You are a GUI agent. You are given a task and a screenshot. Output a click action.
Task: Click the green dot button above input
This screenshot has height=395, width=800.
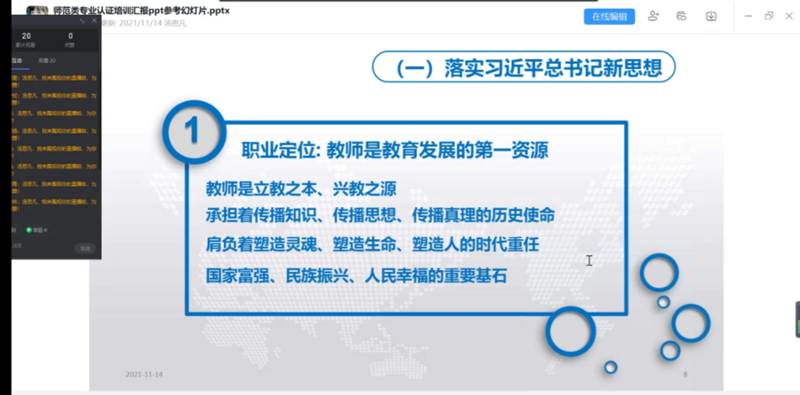click(37, 230)
